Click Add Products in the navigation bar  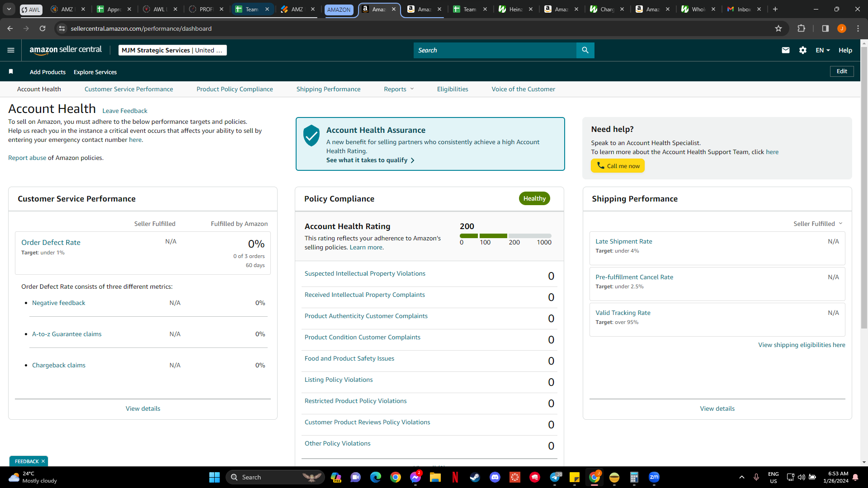click(x=47, y=72)
